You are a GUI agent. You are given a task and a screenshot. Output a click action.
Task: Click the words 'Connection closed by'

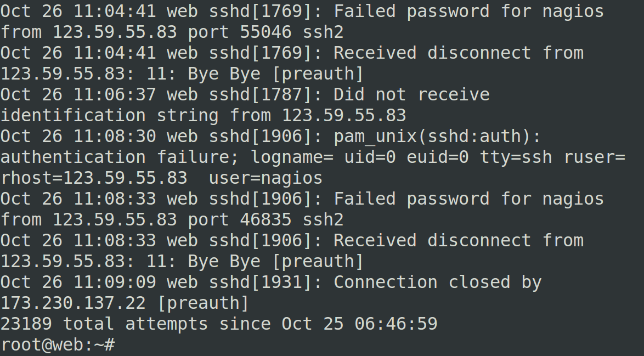tap(437, 282)
